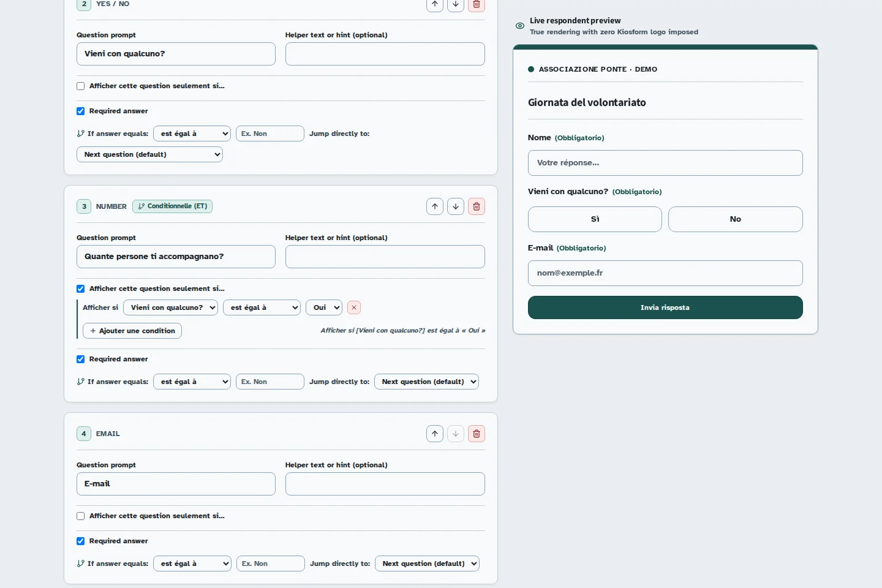Open the 'Oui' condition value dropdown
The height and width of the screenshot is (588, 882).
pyautogui.click(x=324, y=307)
